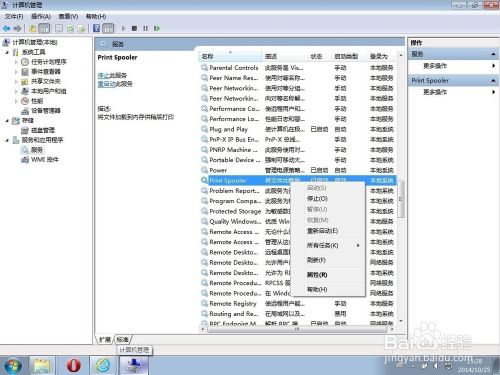Collapse the 系统工具 tree node
The height and width of the screenshot is (375, 500).
7,52
